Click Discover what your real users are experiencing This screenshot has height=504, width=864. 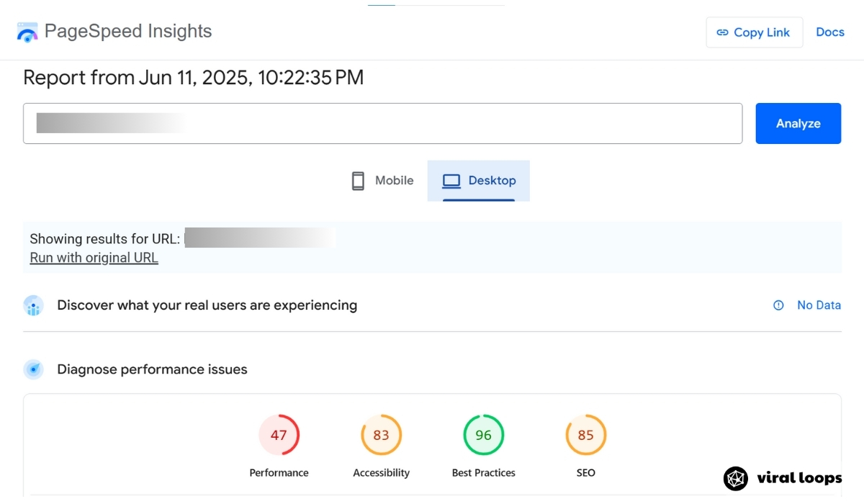[207, 305]
